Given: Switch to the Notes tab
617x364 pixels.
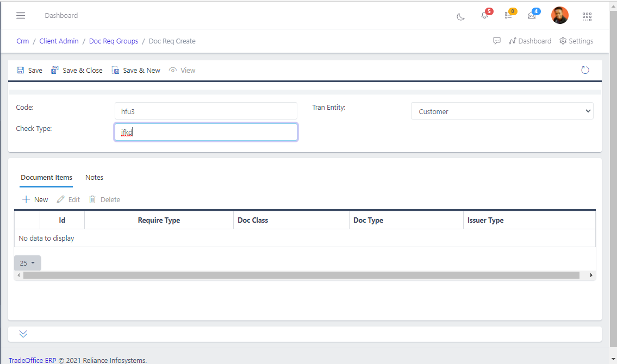Looking at the screenshot, I should pos(94,177).
